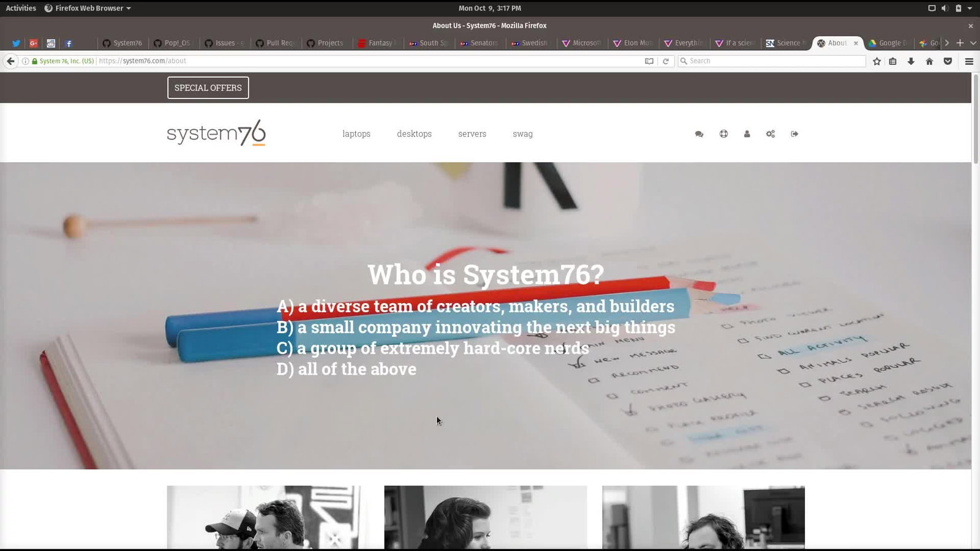This screenshot has width=980, height=551.
Task: Click the sign-out arrow icon
Action: click(794, 134)
